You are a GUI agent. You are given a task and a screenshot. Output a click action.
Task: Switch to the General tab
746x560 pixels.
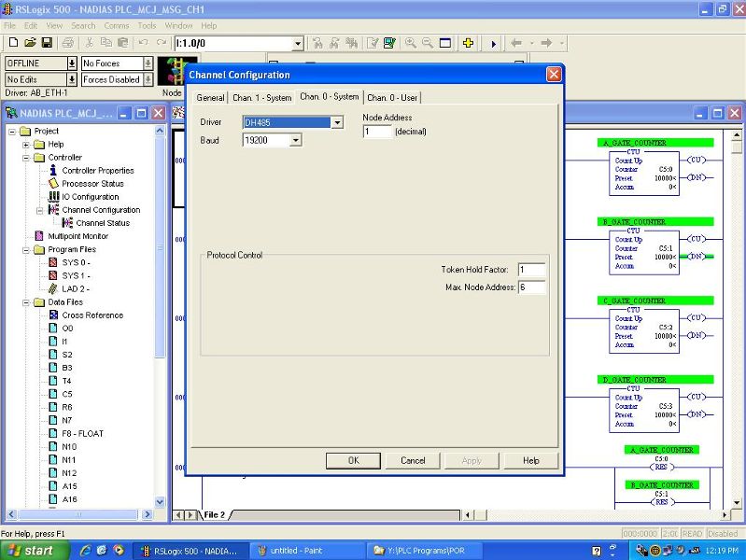tap(210, 98)
